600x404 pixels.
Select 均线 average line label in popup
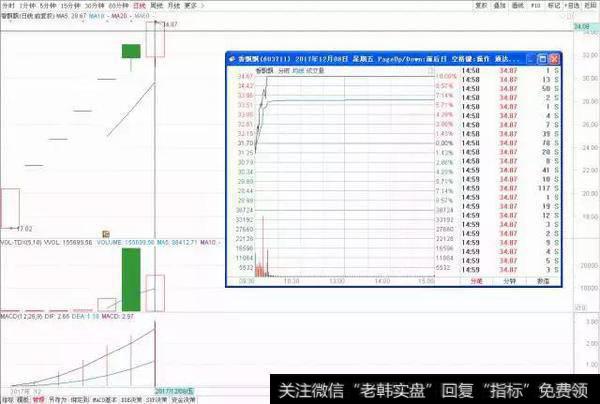pos(298,71)
